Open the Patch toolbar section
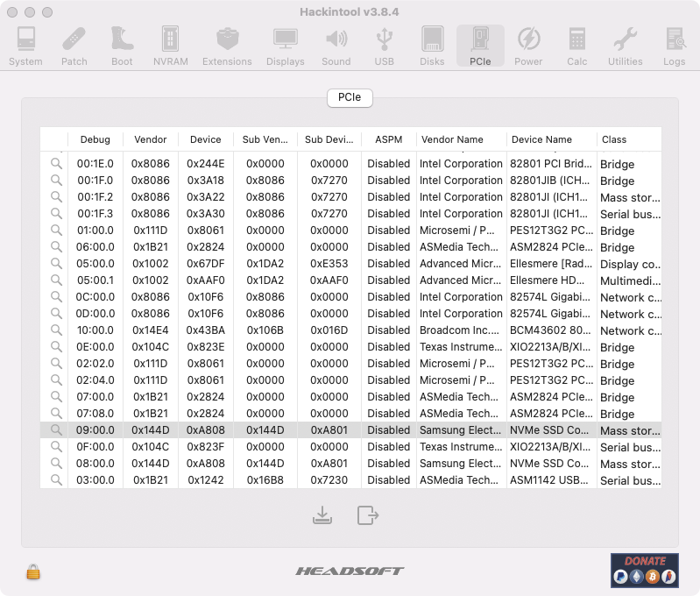The width and height of the screenshot is (700, 596). pos(74,46)
